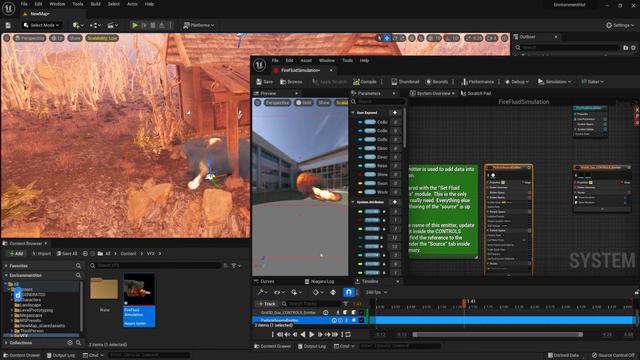
Task: Click the Thumbnail toolbar button
Action: pyautogui.click(x=405, y=82)
